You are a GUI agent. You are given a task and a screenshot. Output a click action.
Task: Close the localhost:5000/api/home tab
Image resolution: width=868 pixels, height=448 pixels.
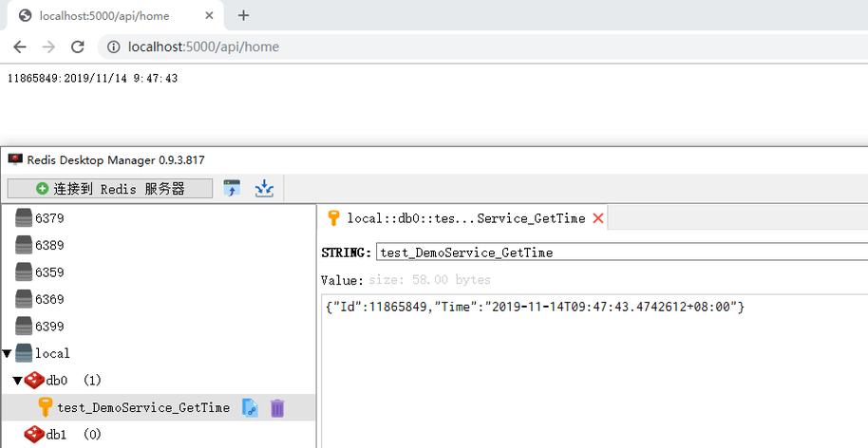(x=209, y=15)
